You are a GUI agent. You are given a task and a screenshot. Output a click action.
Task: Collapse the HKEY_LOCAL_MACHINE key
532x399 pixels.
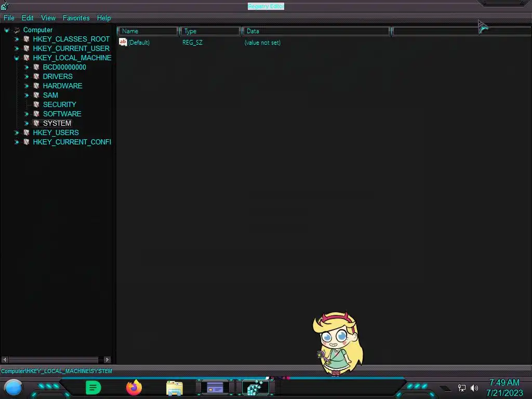coord(16,58)
